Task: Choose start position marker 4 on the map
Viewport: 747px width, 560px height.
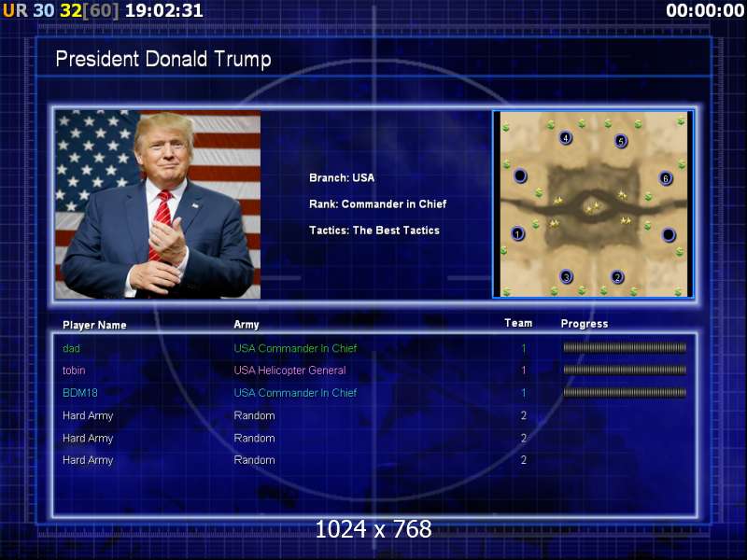Action: click(x=566, y=138)
